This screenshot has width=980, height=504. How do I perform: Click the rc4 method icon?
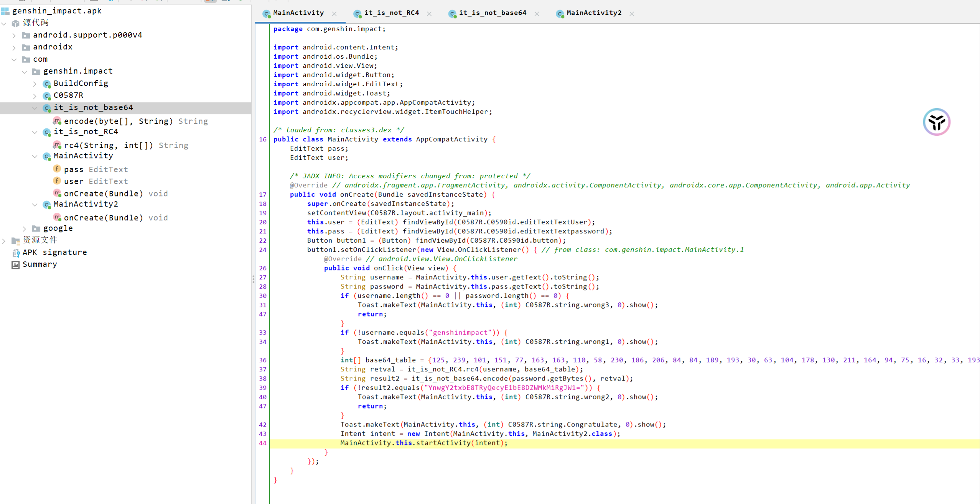(x=57, y=145)
